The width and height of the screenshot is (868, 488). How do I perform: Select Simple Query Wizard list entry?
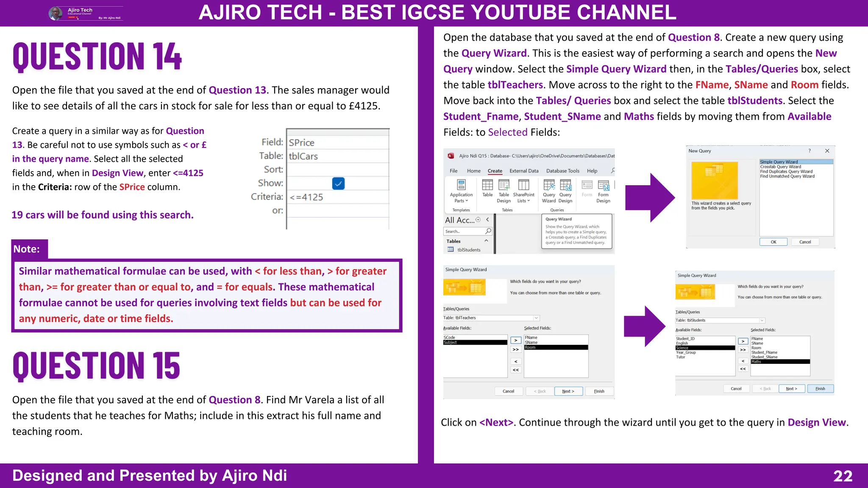click(779, 162)
